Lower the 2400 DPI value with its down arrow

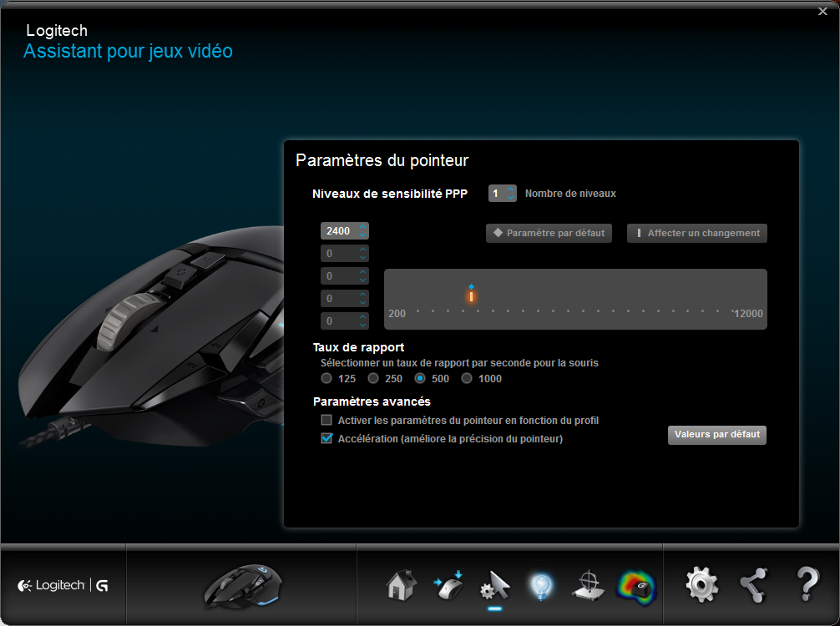click(363, 235)
